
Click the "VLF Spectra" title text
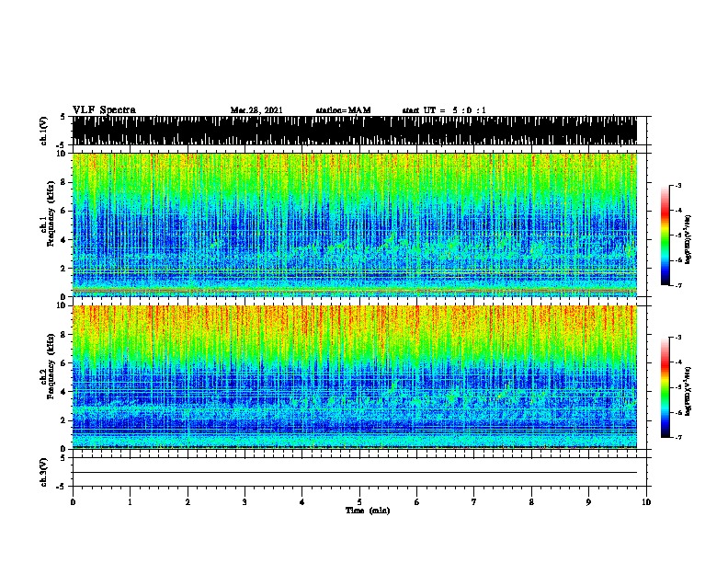point(104,110)
